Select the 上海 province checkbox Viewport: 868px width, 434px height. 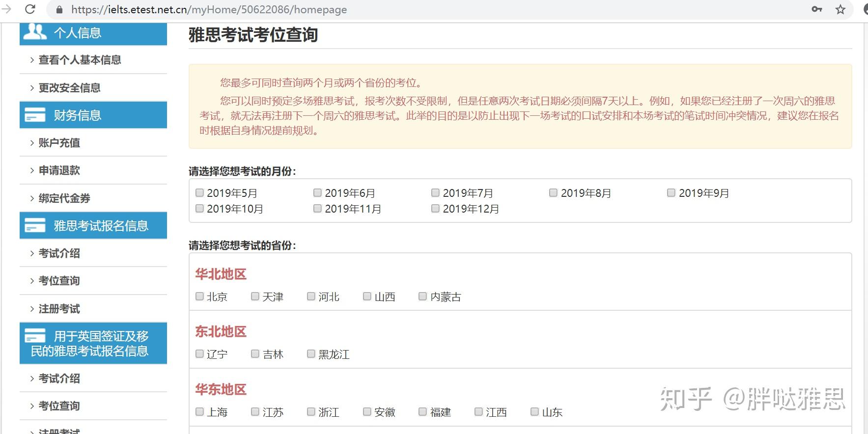point(199,411)
